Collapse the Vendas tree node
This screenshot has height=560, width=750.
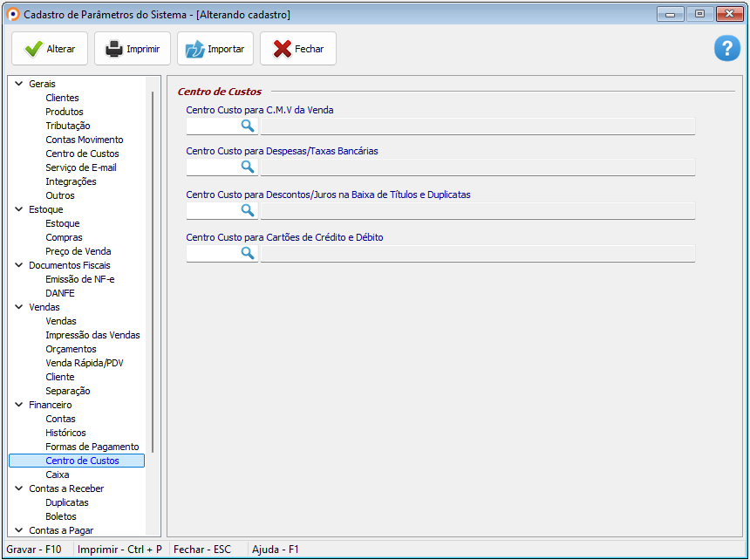(x=19, y=307)
